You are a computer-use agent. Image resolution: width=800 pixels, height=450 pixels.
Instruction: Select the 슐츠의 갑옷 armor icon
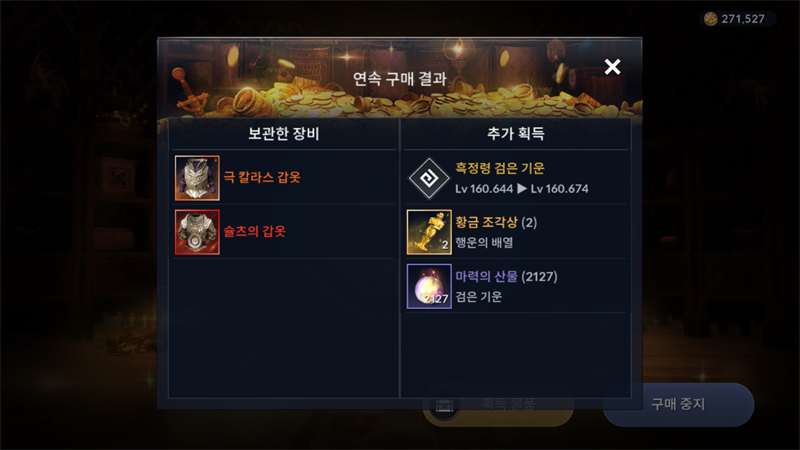pos(197,232)
